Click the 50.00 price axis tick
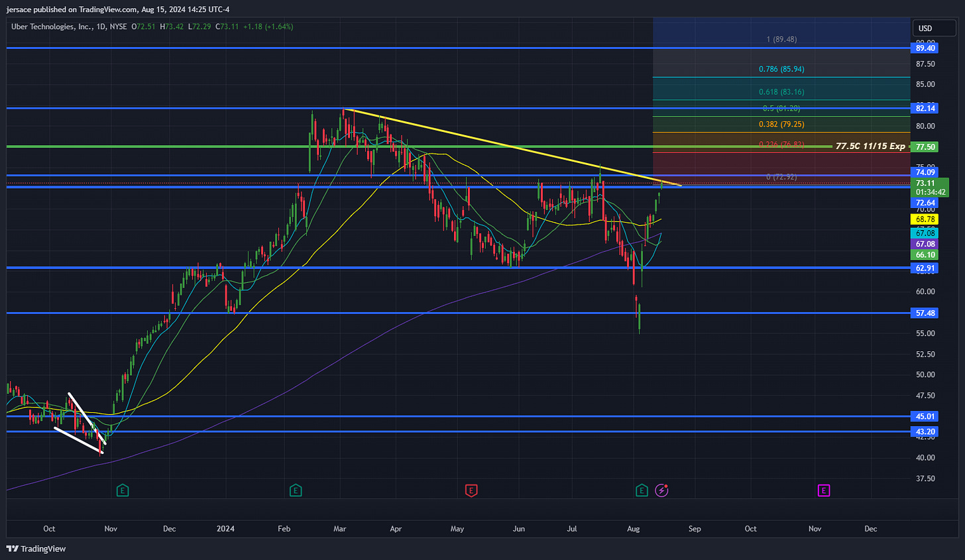Viewport: 965px width, 560px height. tap(925, 374)
